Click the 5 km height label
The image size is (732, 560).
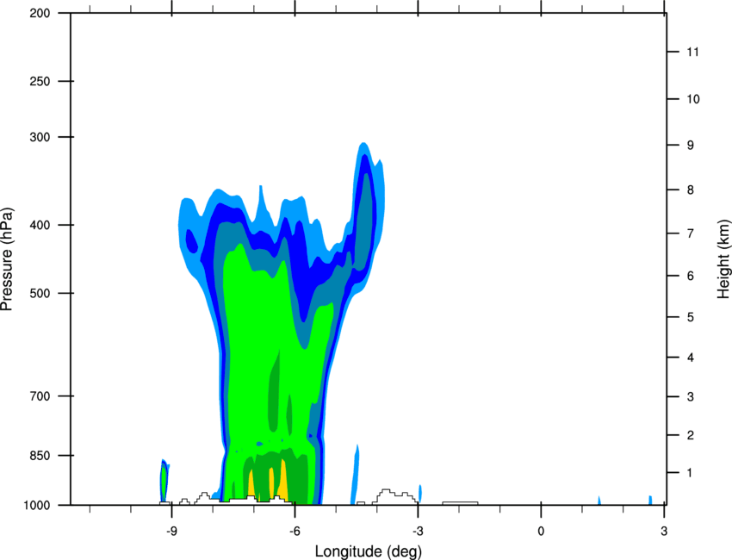(691, 318)
